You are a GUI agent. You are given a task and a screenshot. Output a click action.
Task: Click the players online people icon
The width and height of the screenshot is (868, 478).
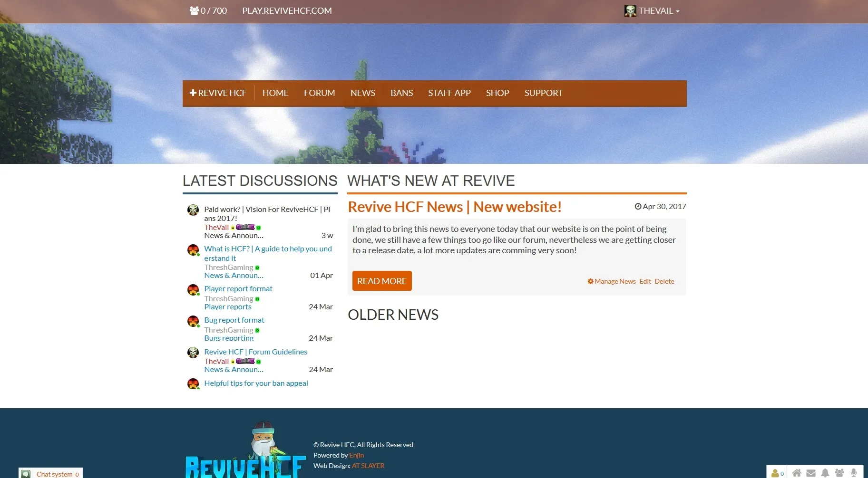(x=194, y=10)
